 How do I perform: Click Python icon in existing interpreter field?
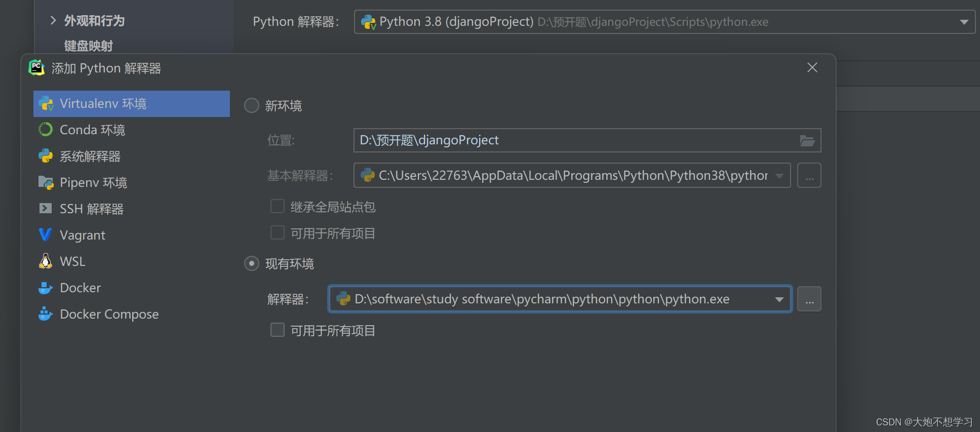(x=343, y=299)
